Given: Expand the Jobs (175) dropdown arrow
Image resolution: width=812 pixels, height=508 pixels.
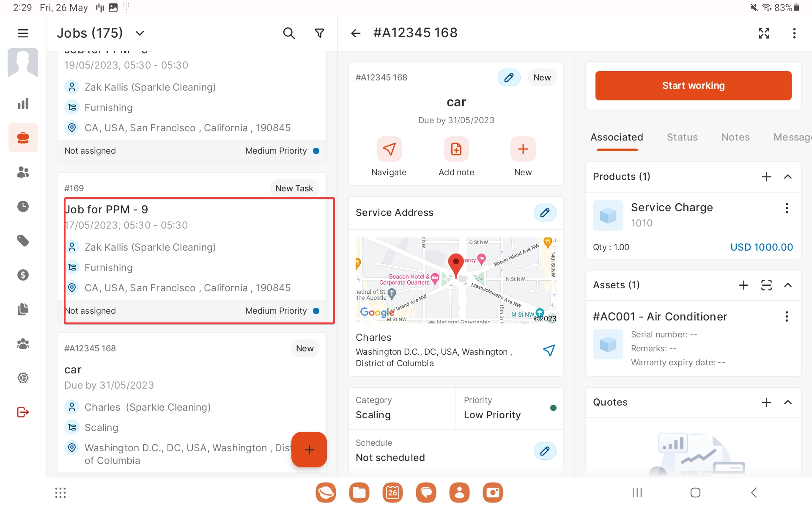Looking at the screenshot, I should [140, 33].
